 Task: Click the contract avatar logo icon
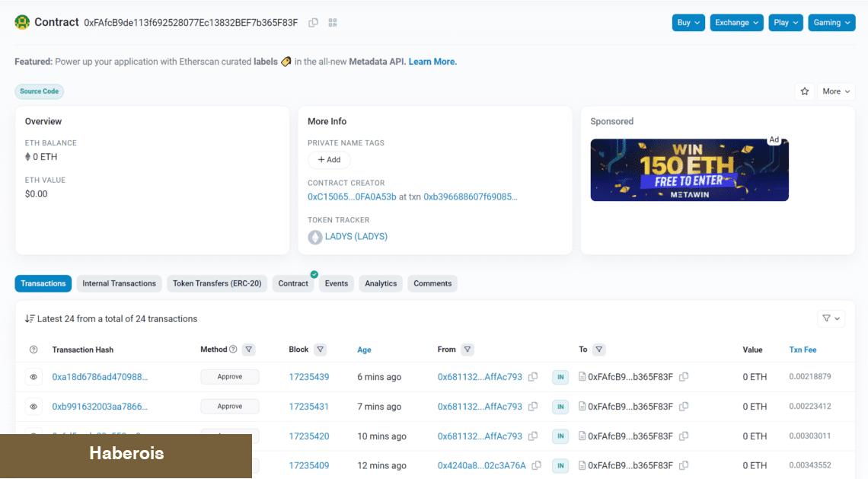[x=22, y=22]
